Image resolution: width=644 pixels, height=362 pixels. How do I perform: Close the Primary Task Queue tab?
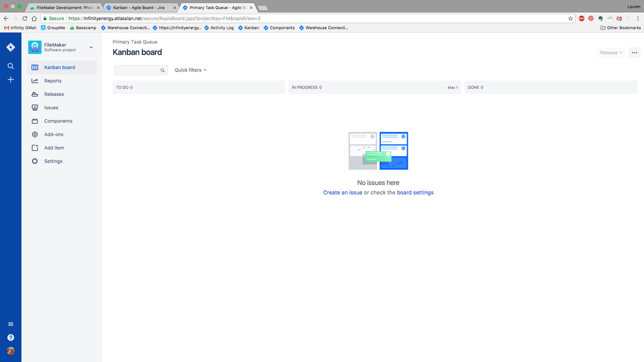click(251, 7)
